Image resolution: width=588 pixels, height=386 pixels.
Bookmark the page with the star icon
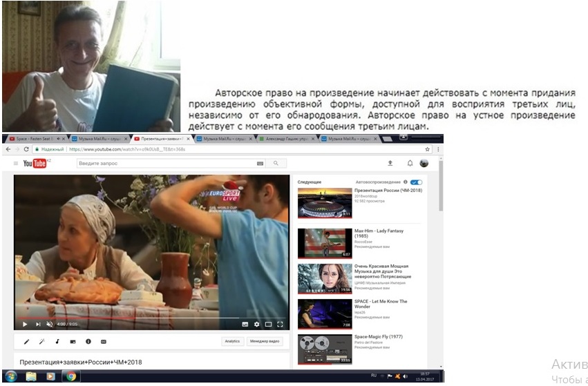click(427, 149)
